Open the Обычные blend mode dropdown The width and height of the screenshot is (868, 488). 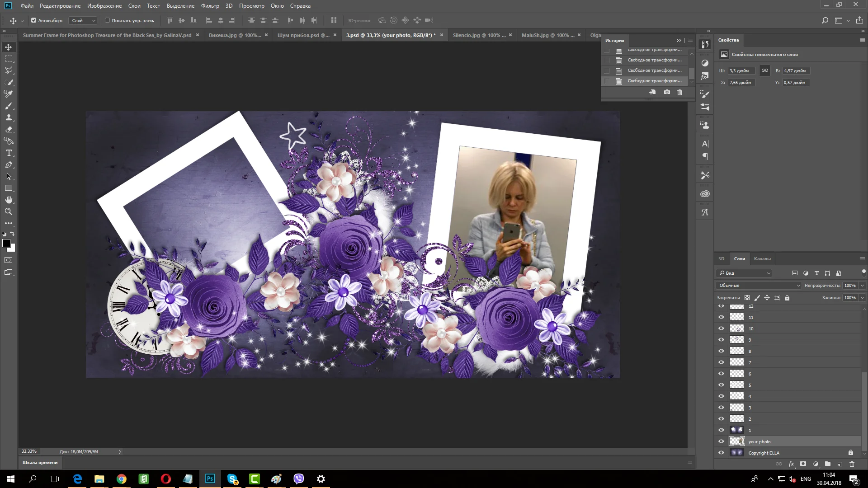[758, 286]
